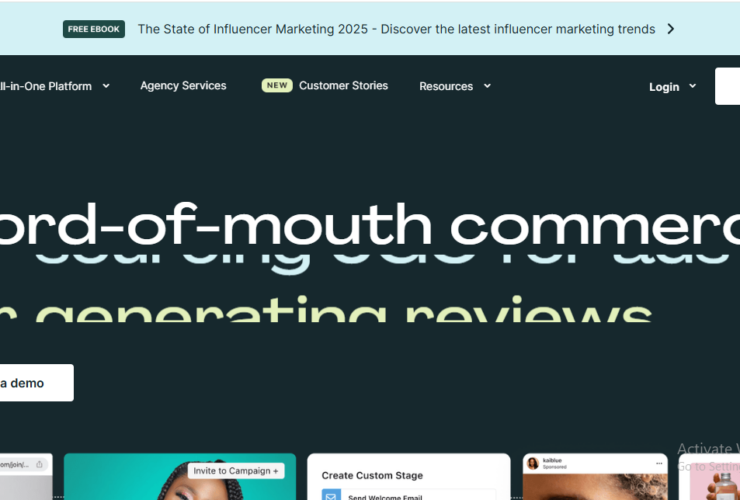Open Customer Stories page
The image size is (740, 500).
[344, 86]
